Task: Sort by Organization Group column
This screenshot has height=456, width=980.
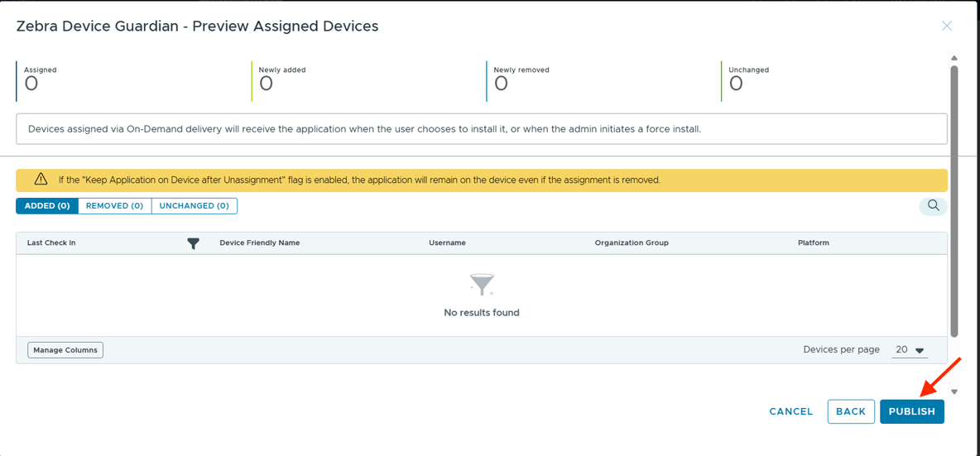Action: tap(632, 242)
